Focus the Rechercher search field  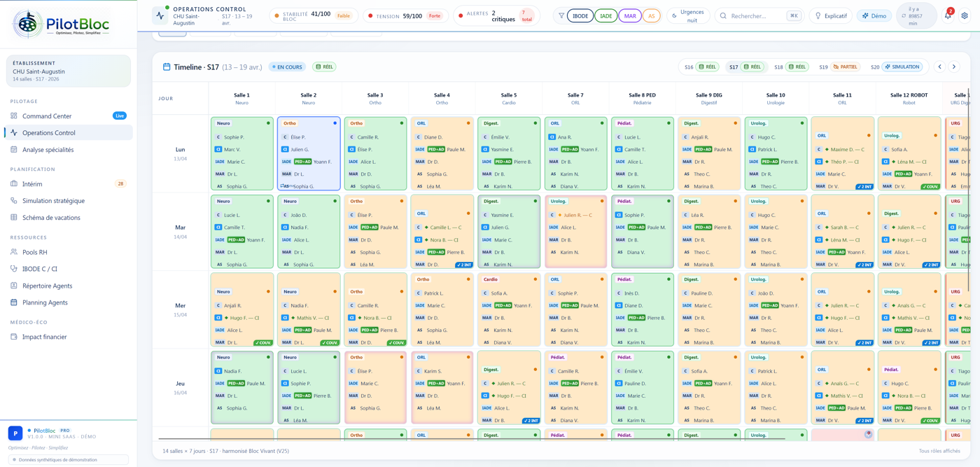759,15
